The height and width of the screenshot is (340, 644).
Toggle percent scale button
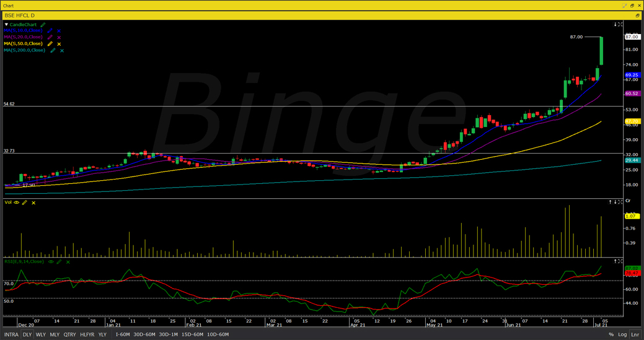tap(611, 334)
